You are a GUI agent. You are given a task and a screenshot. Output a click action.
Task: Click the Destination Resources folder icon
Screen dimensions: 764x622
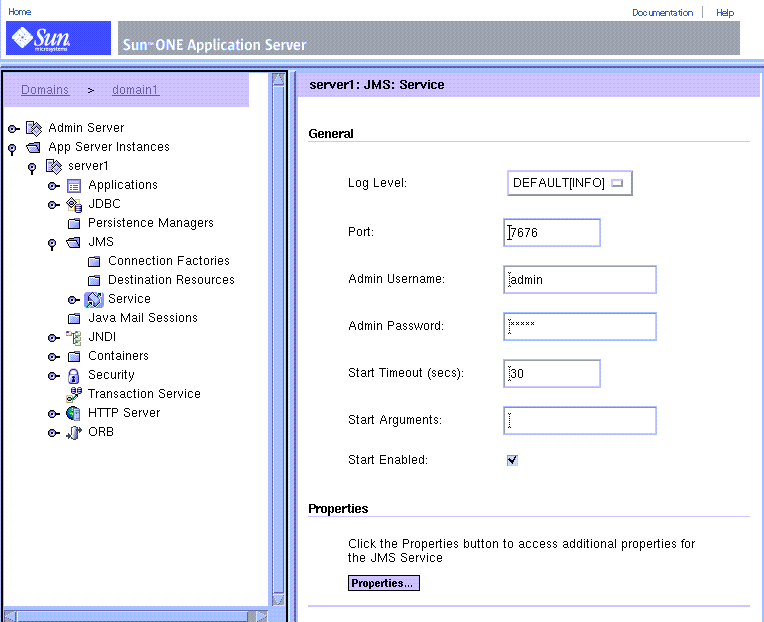94,281
